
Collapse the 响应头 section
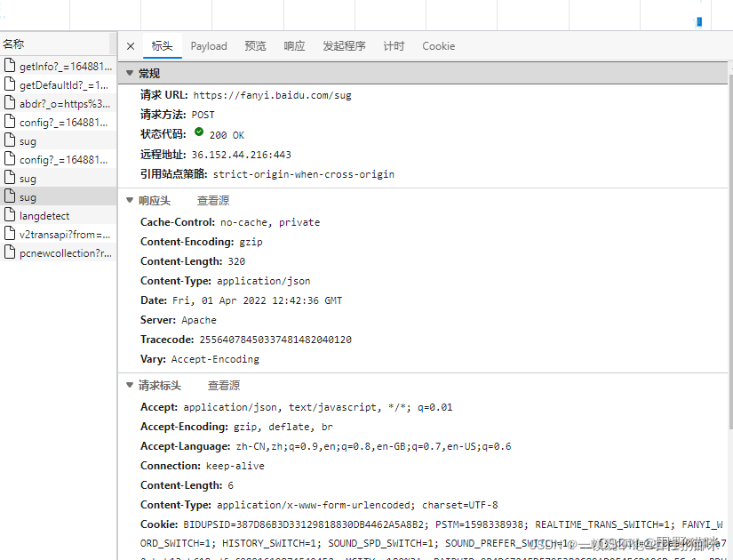(x=130, y=200)
